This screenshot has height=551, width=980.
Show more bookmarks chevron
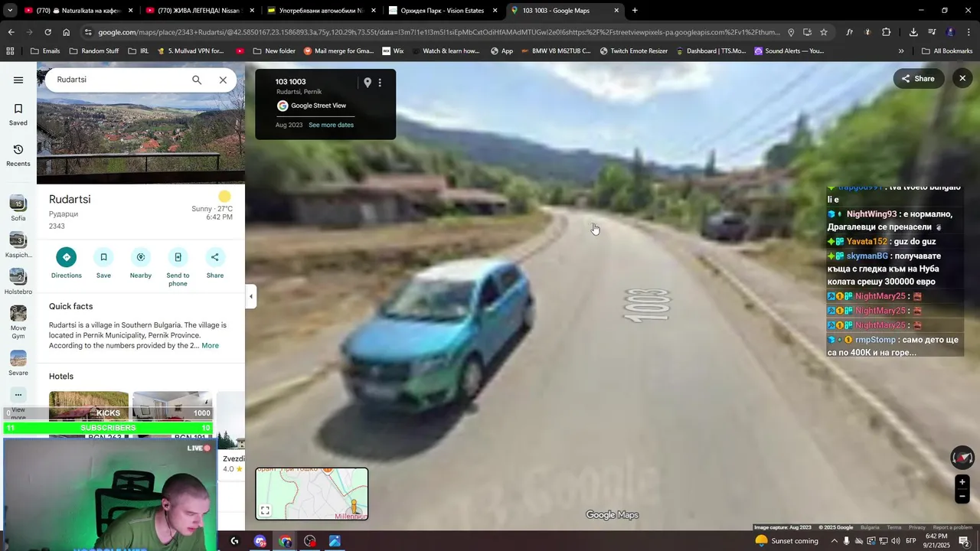tap(901, 51)
